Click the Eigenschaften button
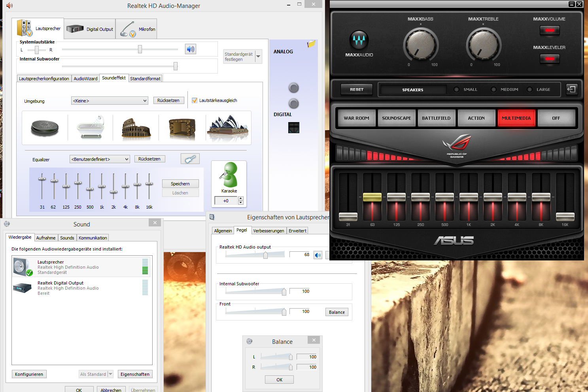Viewport: 588px width, 392px height. click(x=135, y=374)
